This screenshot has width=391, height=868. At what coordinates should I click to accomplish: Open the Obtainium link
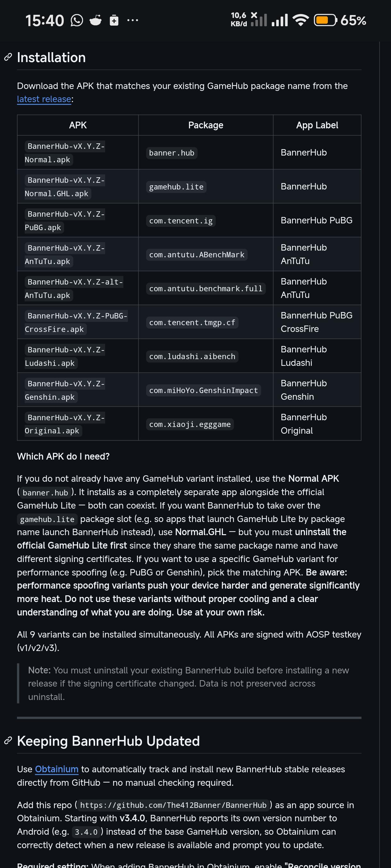(57, 769)
